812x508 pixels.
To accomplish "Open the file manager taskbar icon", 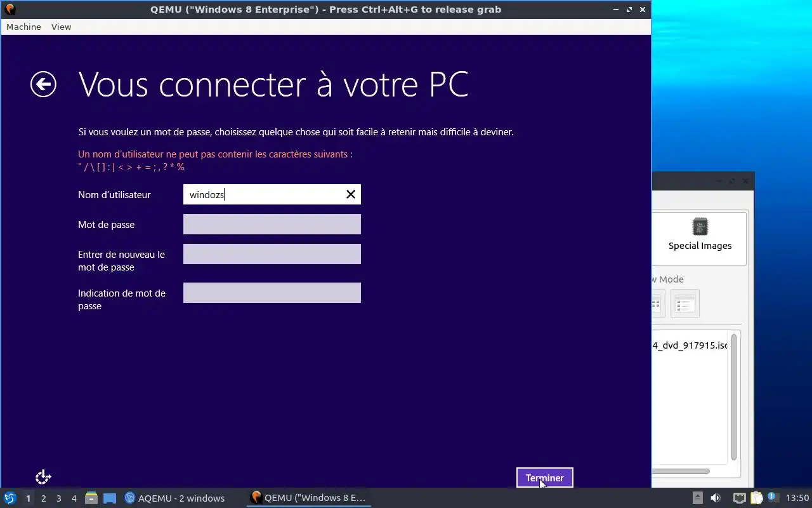I will [91, 498].
